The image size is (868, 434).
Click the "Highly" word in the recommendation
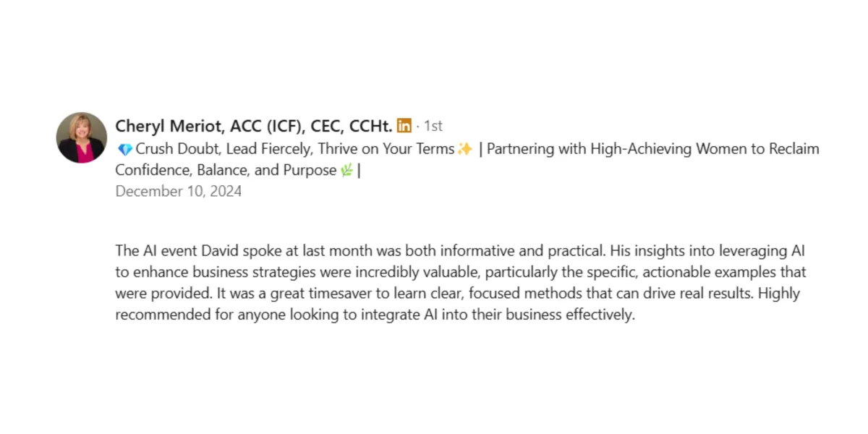pos(780,294)
